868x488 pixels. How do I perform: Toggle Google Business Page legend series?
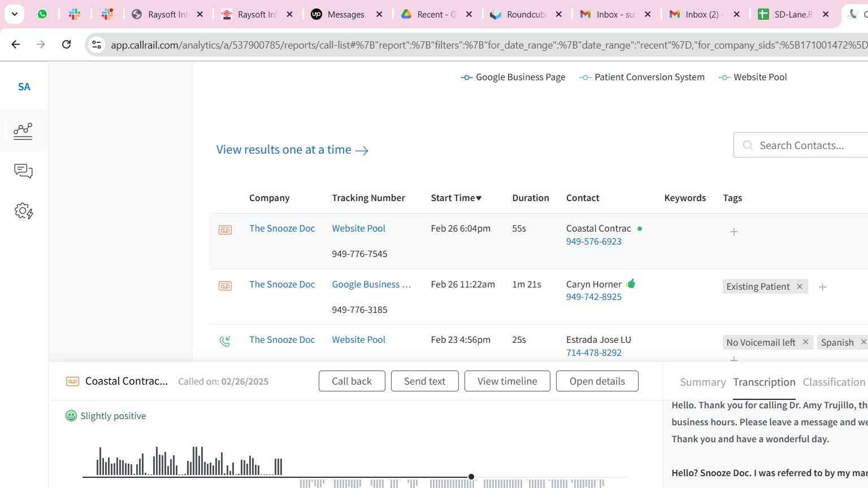[x=513, y=77]
